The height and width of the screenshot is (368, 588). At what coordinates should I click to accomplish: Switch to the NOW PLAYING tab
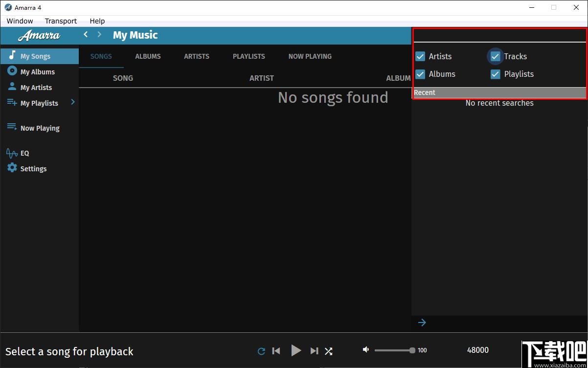pos(310,56)
